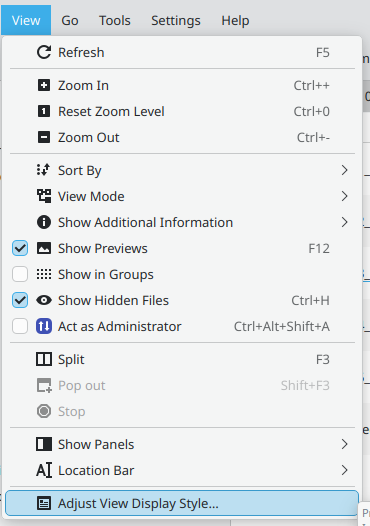
Task: Expand the View Mode submenu chevron
Action: click(345, 196)
